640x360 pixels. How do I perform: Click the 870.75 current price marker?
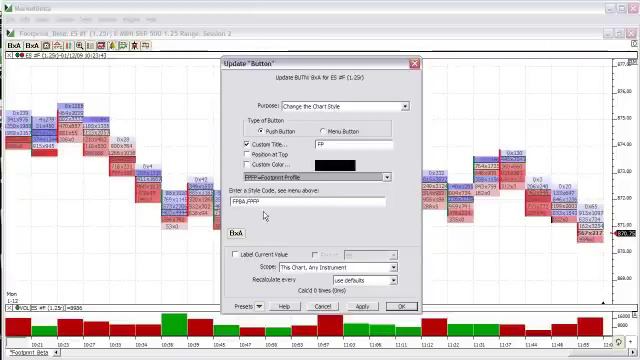tap(626, 233)
